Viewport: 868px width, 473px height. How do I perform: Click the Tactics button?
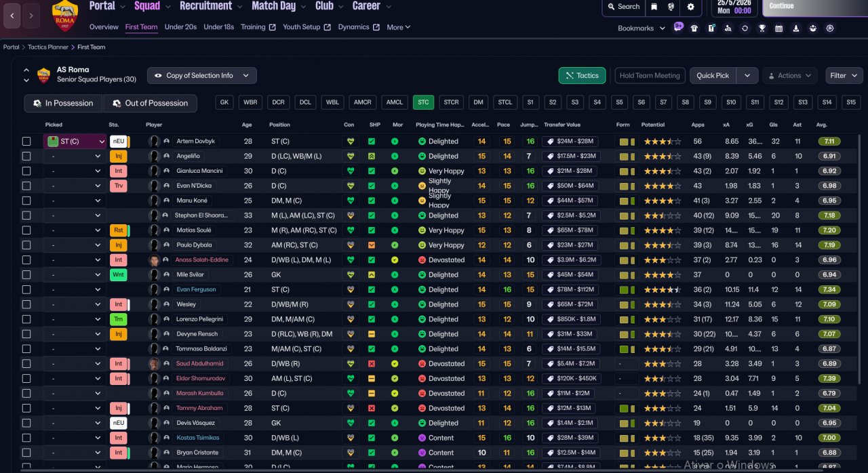click(x=580, y=76)
